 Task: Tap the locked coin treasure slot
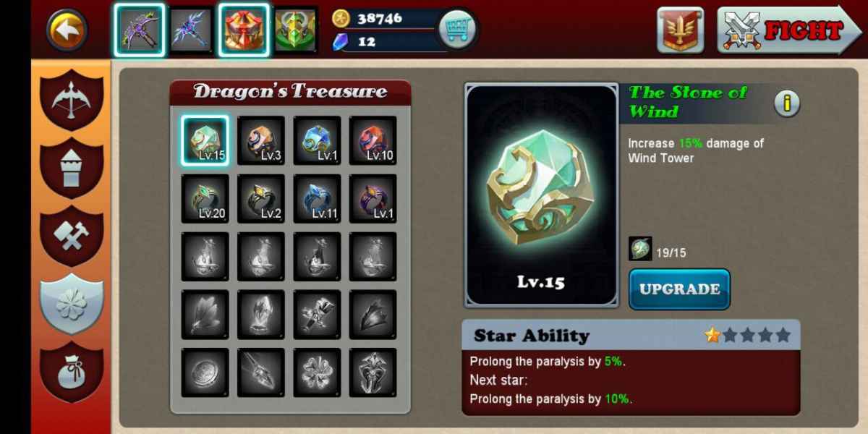(205, 373)
